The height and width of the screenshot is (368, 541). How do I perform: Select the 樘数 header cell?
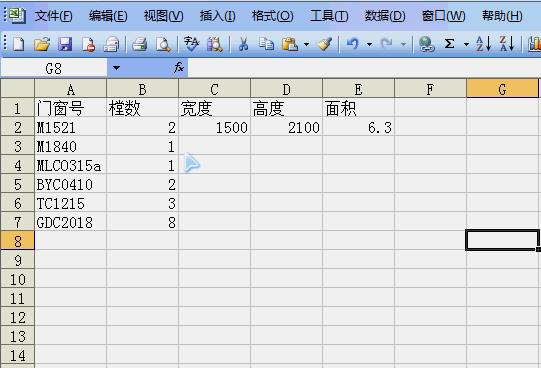(x=142, y=108)
